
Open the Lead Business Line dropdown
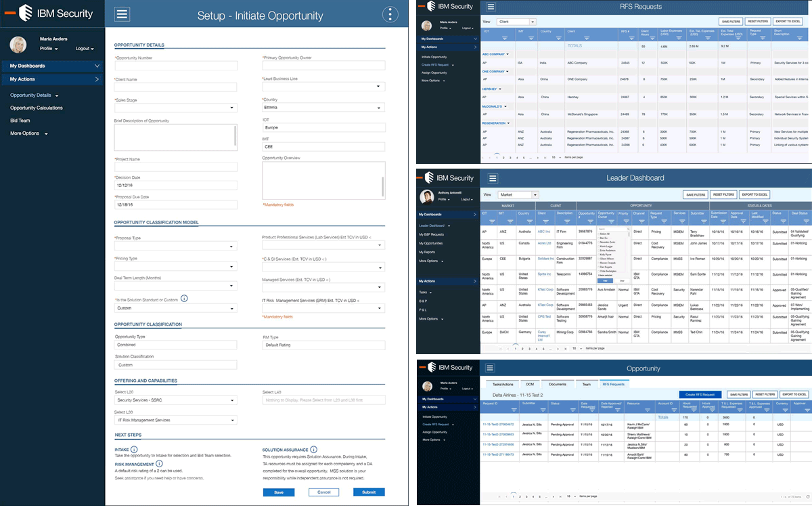(x=323, y=87)
